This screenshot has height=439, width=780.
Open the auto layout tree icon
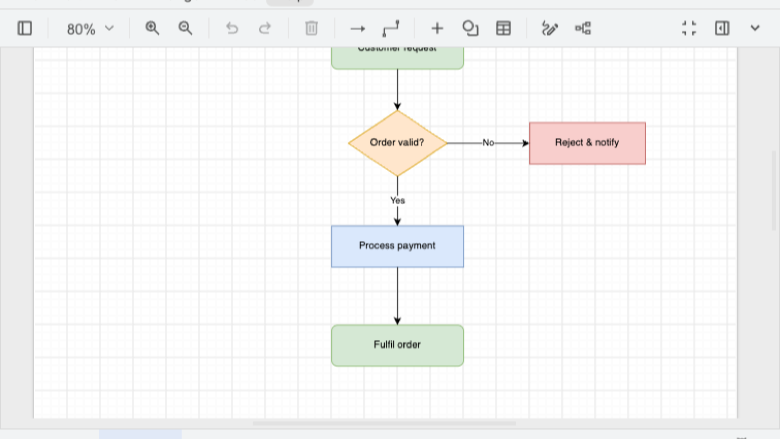[x=583, y=28]
